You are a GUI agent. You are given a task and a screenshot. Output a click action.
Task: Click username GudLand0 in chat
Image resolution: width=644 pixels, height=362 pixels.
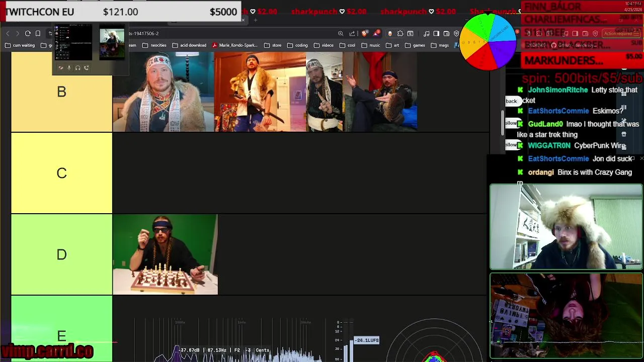pyautogui.click(x=545, y=124)
